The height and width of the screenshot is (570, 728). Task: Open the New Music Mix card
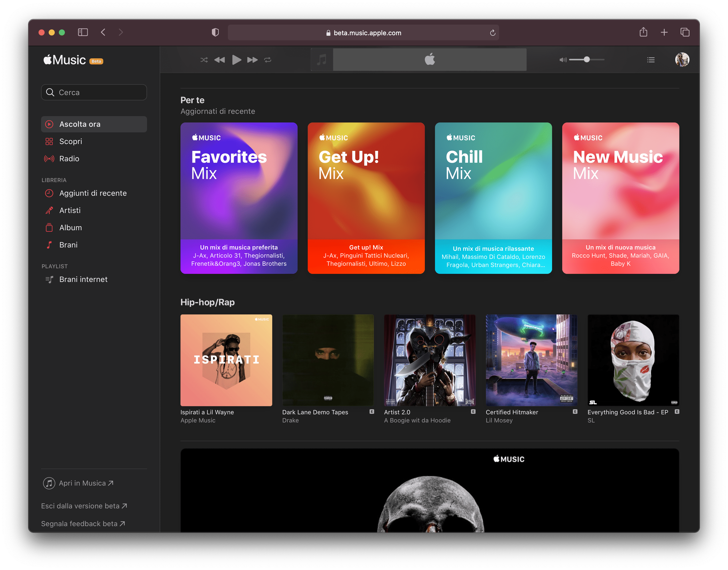point(621,198)
